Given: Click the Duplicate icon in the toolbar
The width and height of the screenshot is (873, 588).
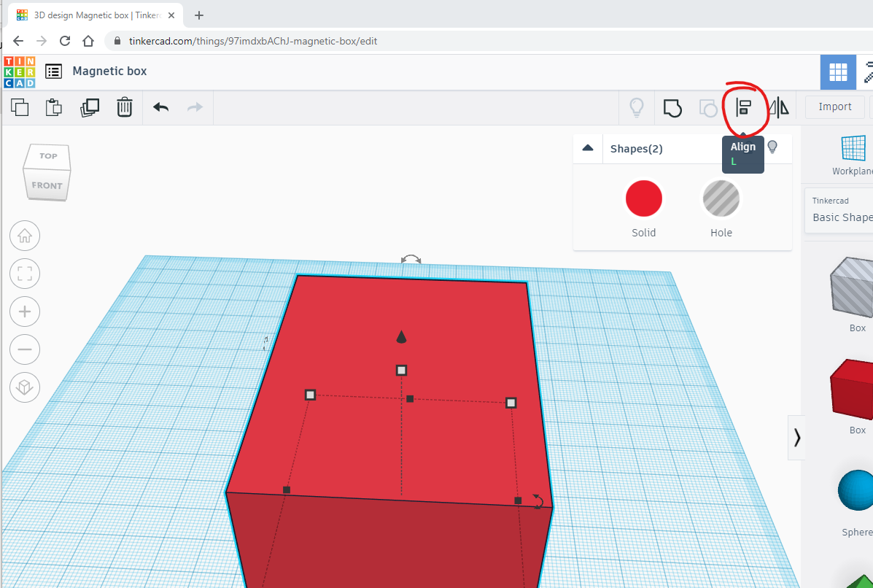Looking at the screenshot, I should pos(88,107).
